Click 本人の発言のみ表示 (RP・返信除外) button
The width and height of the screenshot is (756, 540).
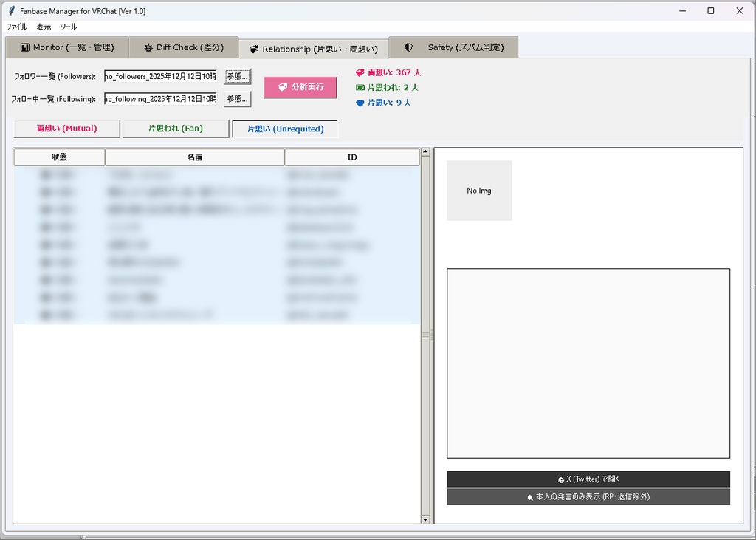[x=588, y=496]
